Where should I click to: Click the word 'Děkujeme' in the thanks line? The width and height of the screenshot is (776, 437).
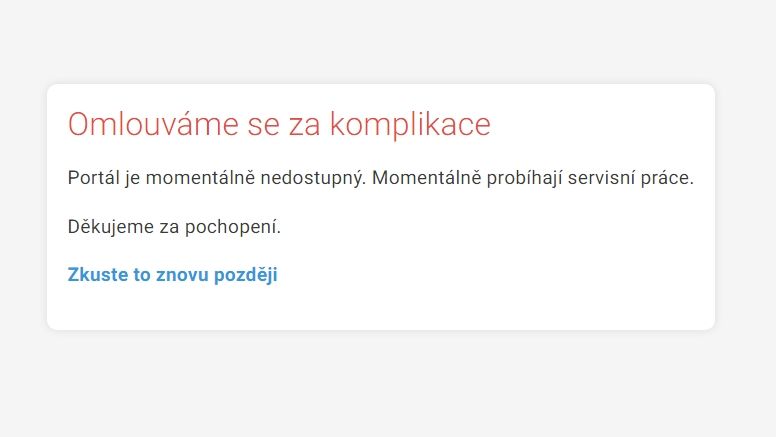coord(110,227)
